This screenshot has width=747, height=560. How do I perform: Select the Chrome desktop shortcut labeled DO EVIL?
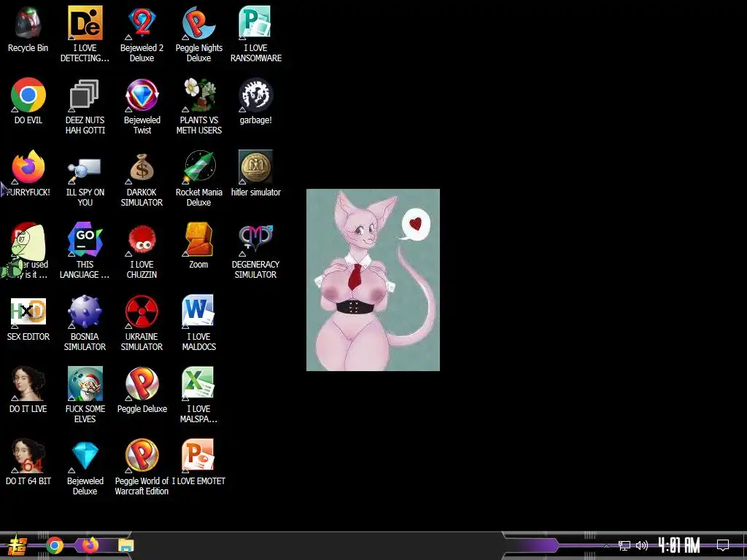pos(28,96)
